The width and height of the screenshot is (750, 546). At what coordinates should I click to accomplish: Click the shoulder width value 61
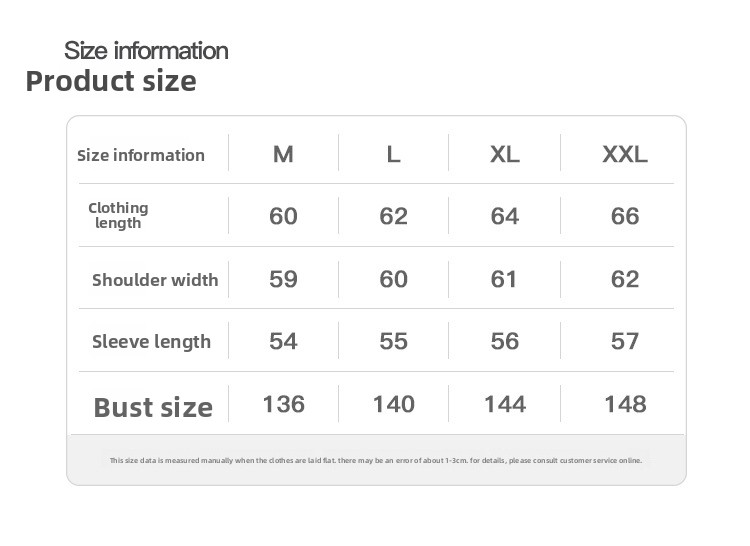tap(505, 279)
